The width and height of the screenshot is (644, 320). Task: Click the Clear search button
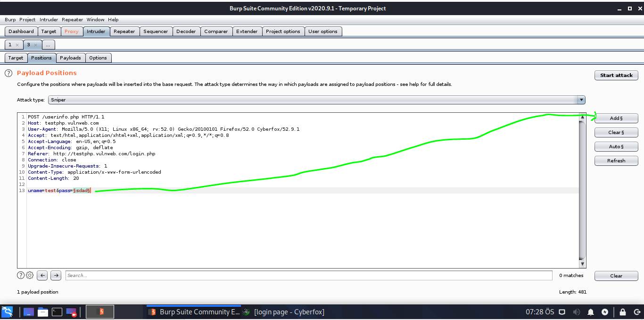point(616,276)
